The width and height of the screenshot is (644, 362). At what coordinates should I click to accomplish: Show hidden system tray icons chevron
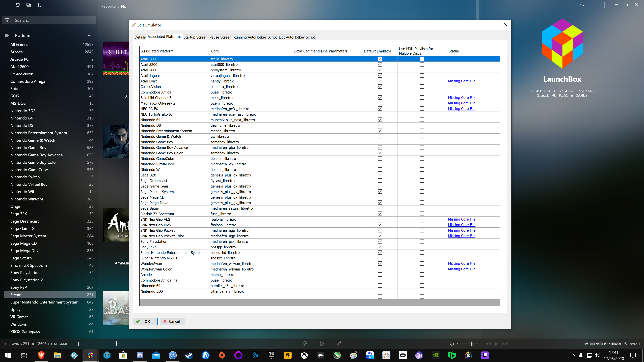tap(573, 355)
